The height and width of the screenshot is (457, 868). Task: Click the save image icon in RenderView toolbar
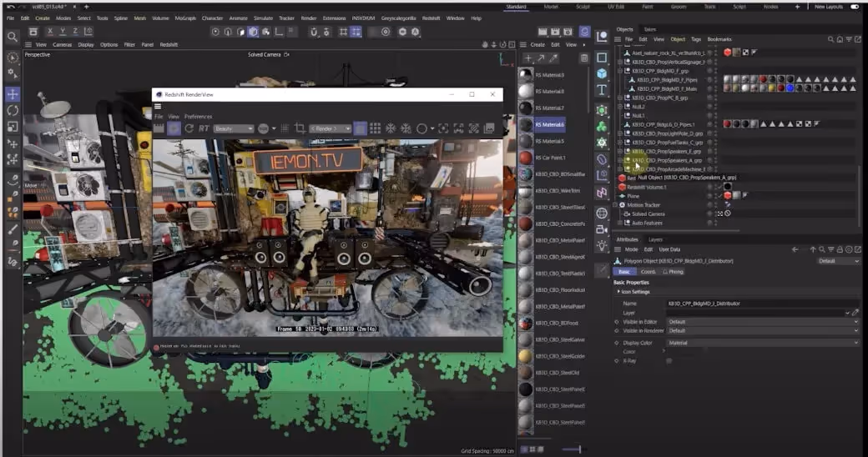489,128
